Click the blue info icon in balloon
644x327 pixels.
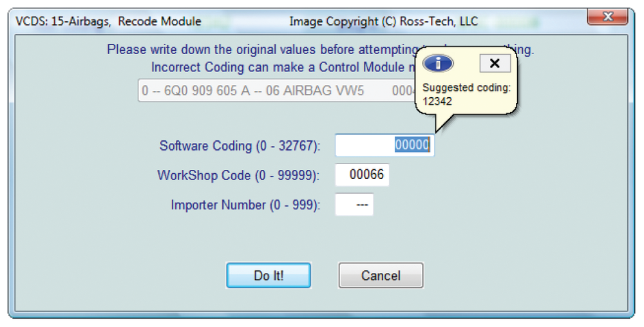438,64
